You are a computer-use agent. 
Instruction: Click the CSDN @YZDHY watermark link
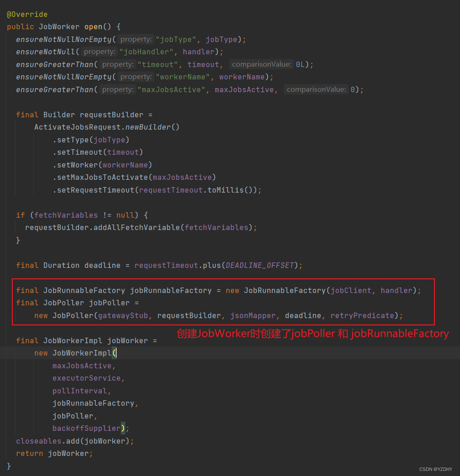click(x=435, y=469)
